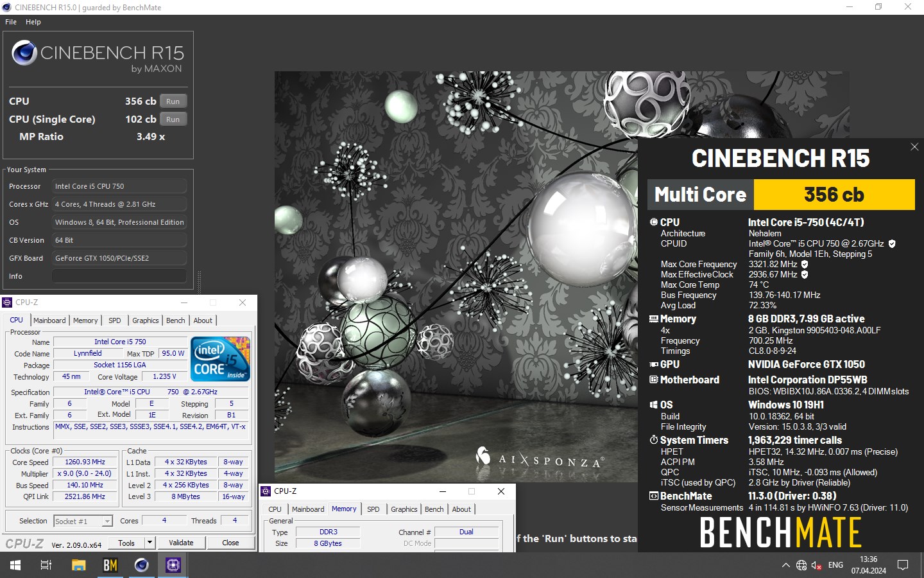Image resolution: width=924 pixels, height=578 pixels.
Task: Select CPU tab in left CPU-Z window
Action: point(17,320)
